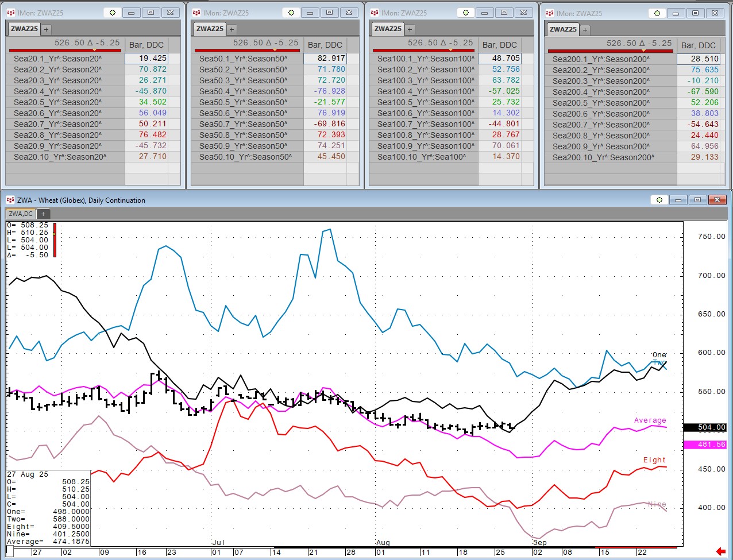Select the ZWAZ25 tab in the Season100 IMon window
The width and height of the screenshot is (733, 560).
pyautogui.click(x=388, y=29)
